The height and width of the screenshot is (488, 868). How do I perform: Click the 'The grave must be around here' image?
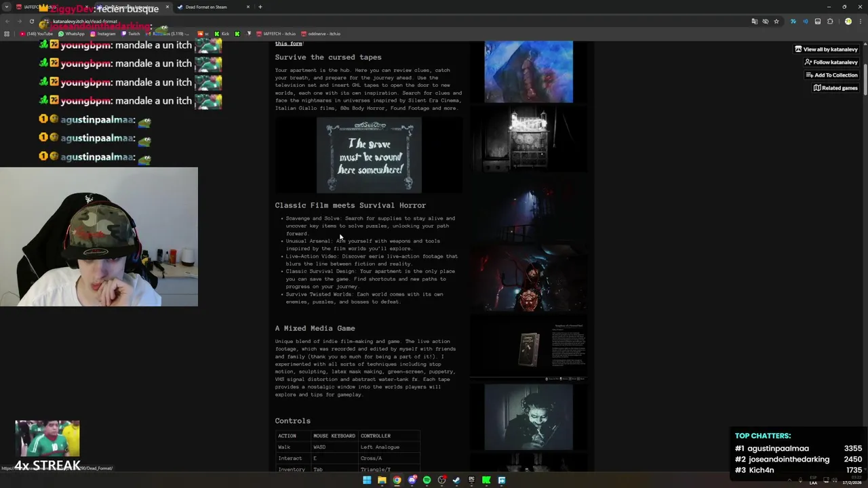tap(369, 155)
